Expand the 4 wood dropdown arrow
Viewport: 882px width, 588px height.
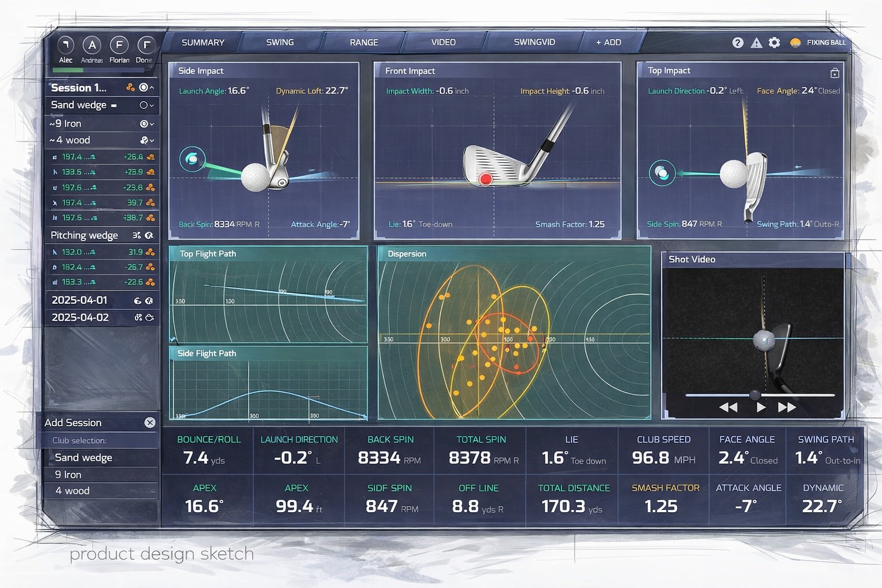pos(152,141)
